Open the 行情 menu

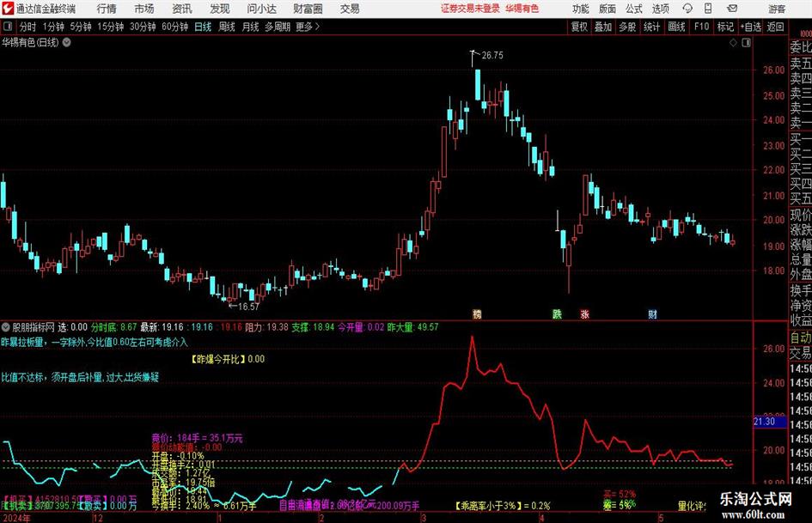(107, 9)
